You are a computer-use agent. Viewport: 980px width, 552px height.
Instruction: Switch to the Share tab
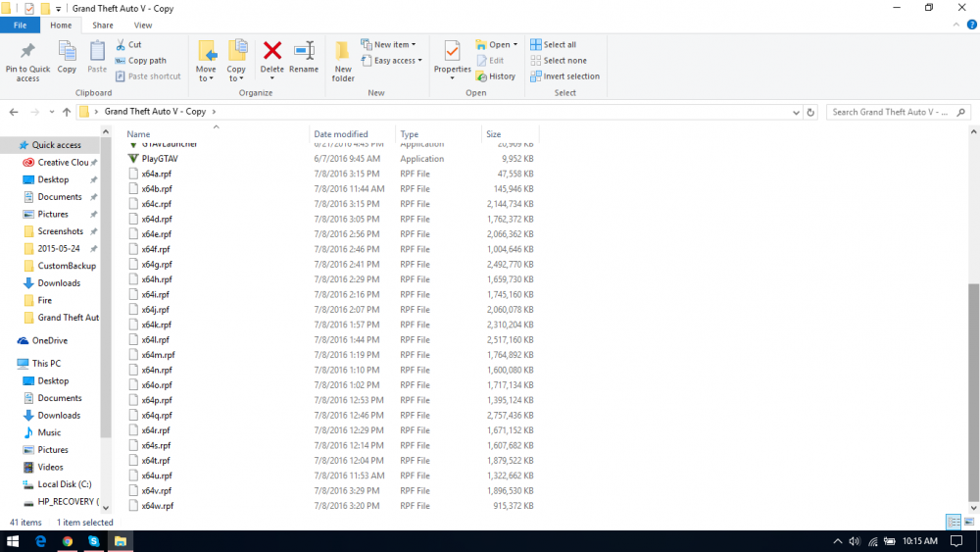click(103, 25)
